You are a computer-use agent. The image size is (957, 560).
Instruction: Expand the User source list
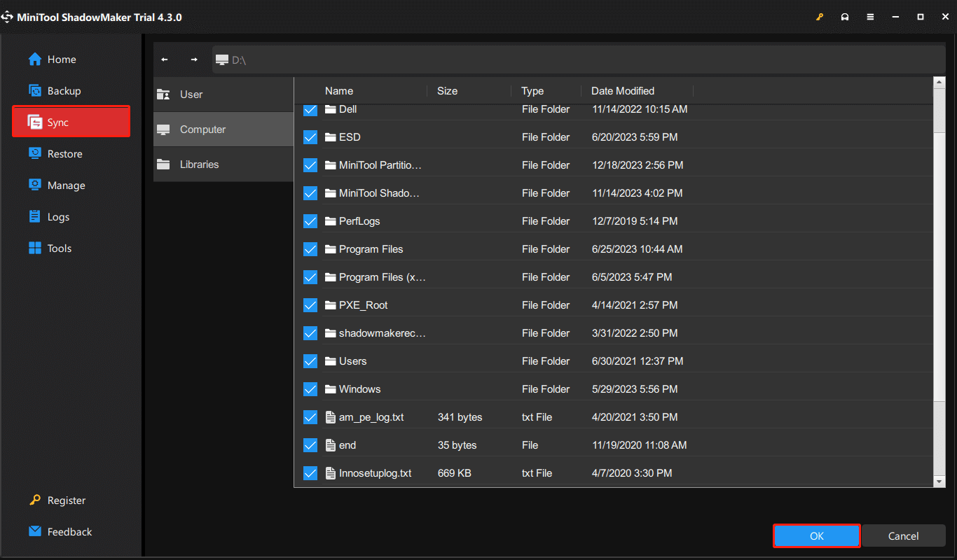(192, 94)
